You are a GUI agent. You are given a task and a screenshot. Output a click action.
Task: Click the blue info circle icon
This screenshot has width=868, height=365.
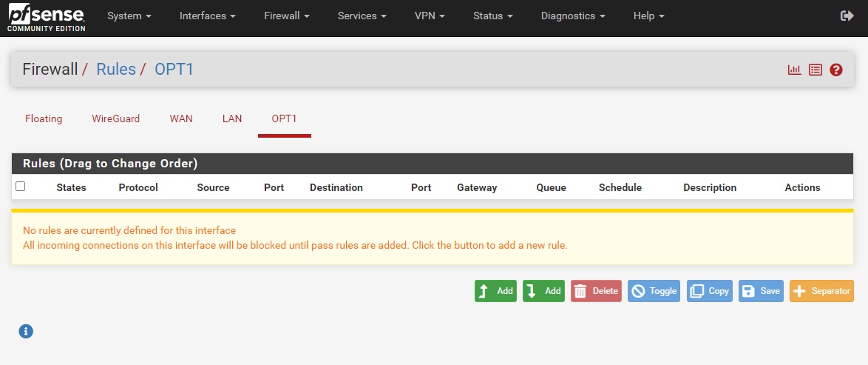point(26,331)
